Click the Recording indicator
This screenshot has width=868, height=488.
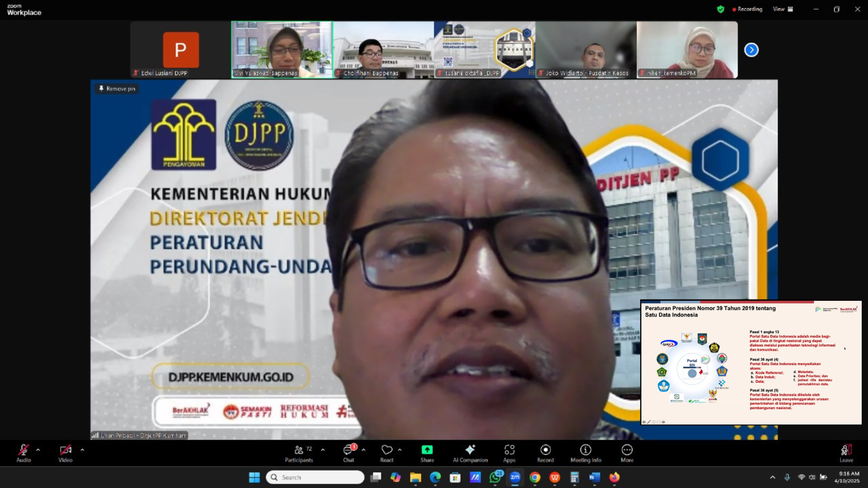click(747, 9)
